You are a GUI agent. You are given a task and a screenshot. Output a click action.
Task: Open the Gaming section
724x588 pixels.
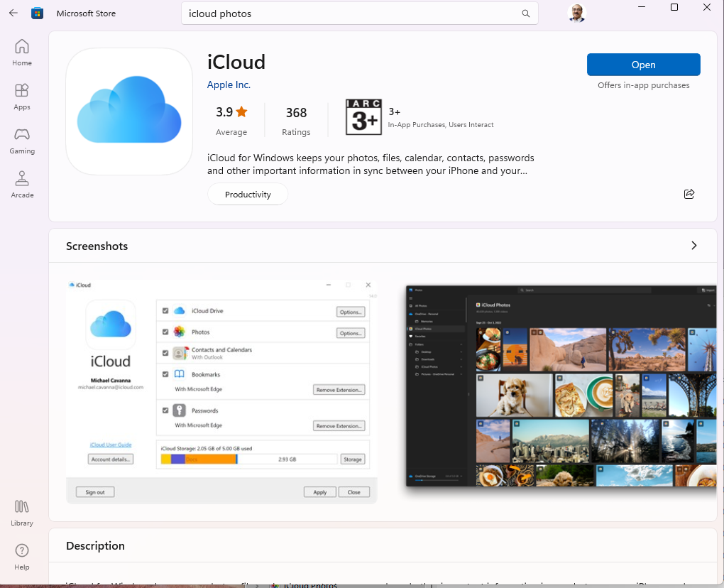tap(22, 141)
